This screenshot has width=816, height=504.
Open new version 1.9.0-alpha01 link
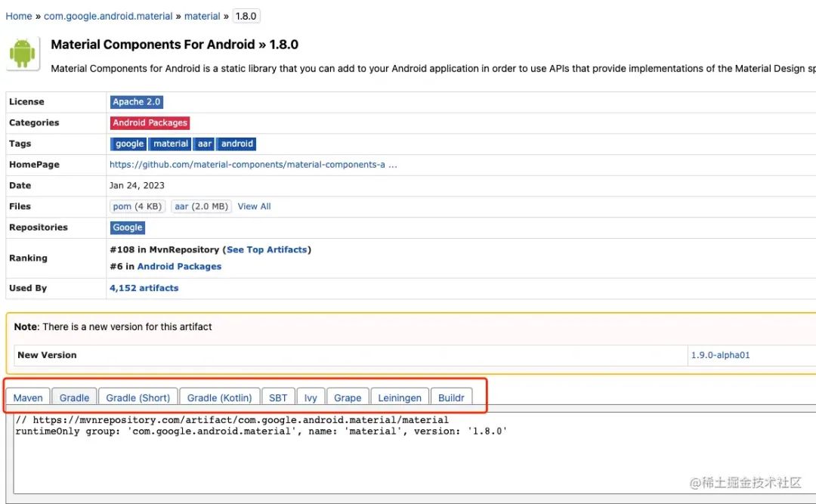tap(720, 355)
